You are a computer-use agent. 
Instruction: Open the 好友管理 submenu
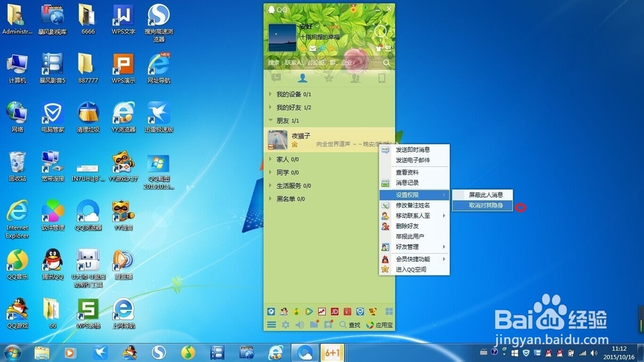coord(414,247)
